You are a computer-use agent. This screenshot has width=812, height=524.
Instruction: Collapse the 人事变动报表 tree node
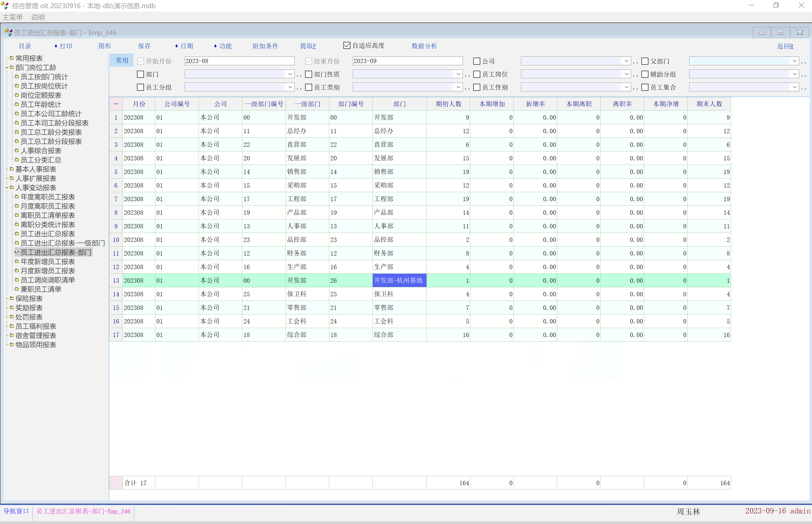7,188
